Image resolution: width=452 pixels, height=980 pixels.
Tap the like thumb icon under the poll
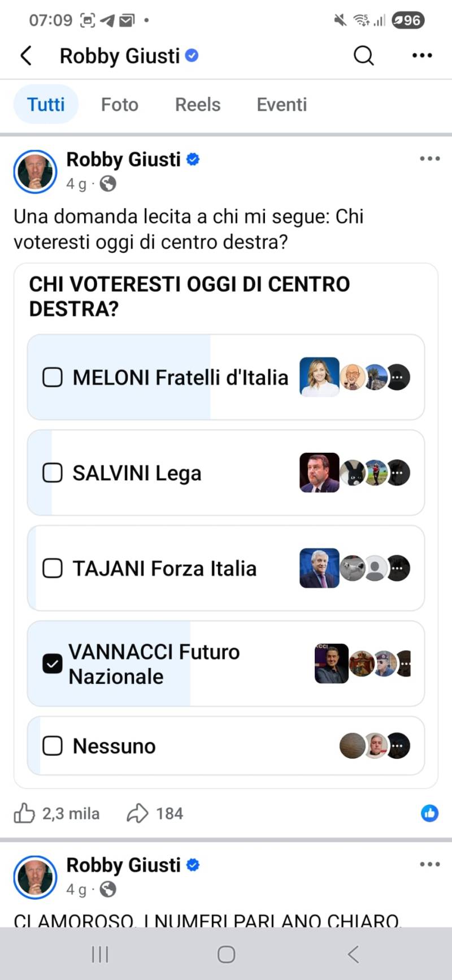25,813
